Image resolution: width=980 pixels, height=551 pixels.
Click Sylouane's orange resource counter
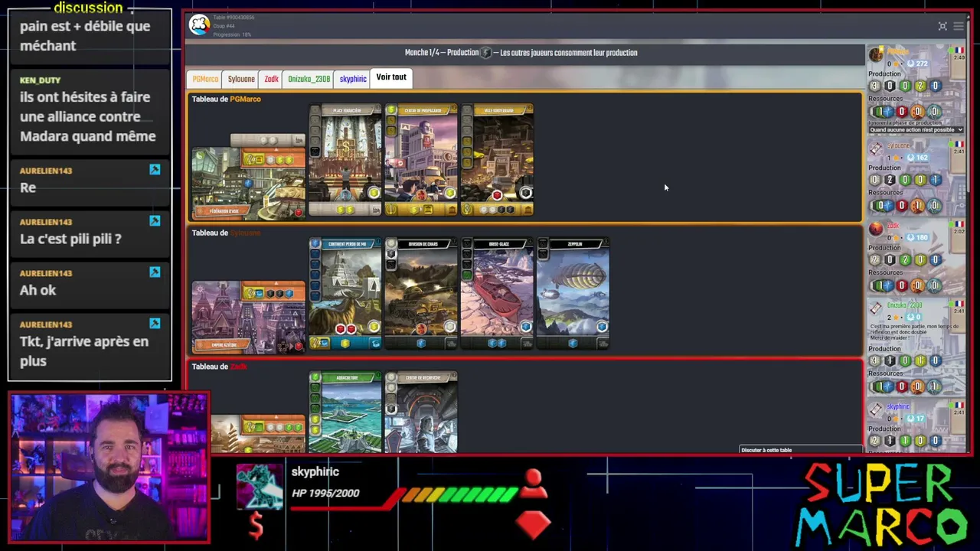coord(917,205)
